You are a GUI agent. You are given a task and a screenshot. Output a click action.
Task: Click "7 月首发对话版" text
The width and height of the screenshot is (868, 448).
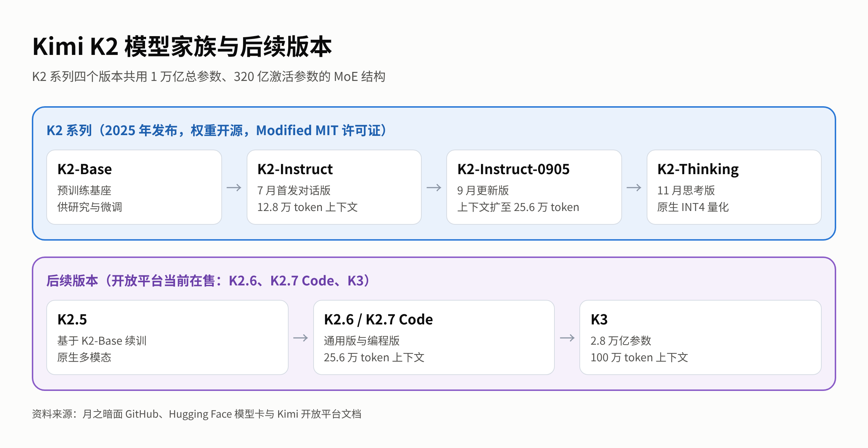(x=294, y=190)
